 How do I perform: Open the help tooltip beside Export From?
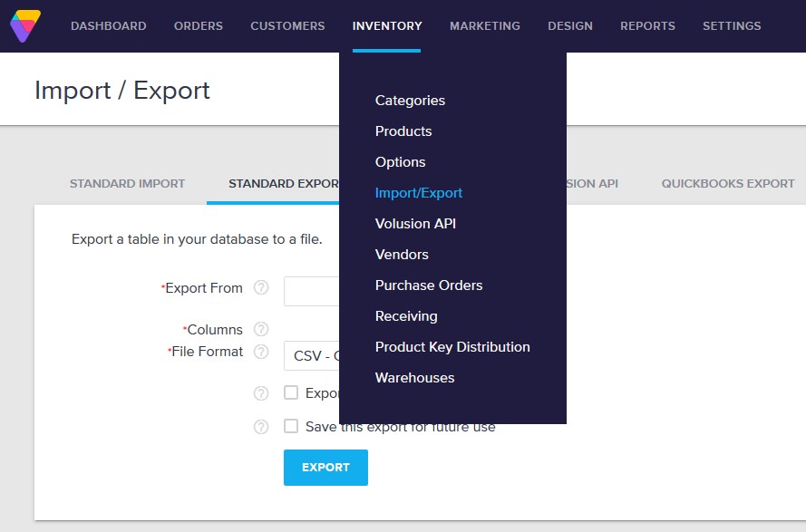point(261,288)
